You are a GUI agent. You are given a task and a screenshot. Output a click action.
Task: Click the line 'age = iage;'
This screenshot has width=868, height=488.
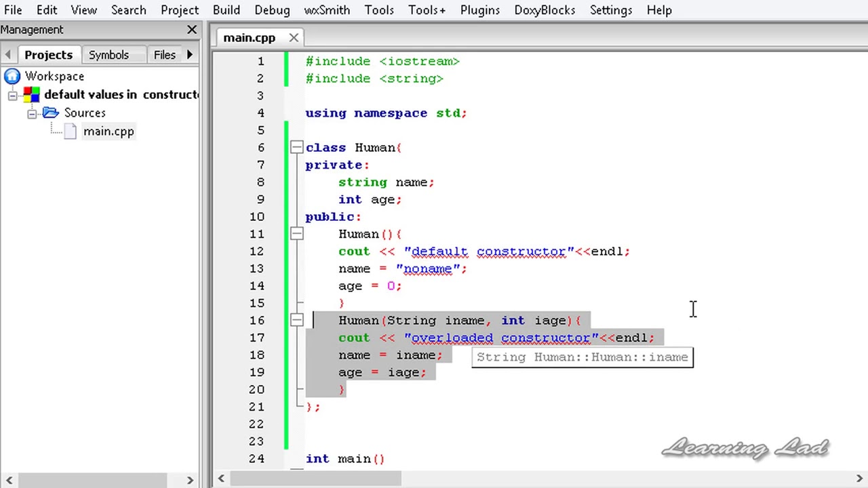382,373
